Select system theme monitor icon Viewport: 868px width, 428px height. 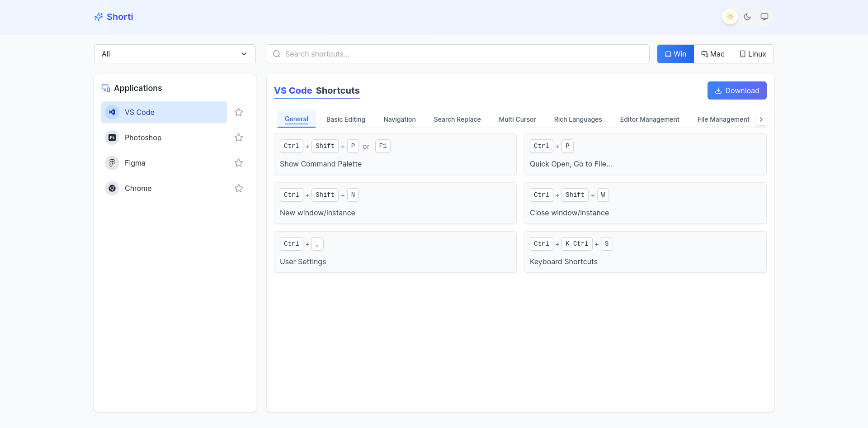click(x=764, y=17)
